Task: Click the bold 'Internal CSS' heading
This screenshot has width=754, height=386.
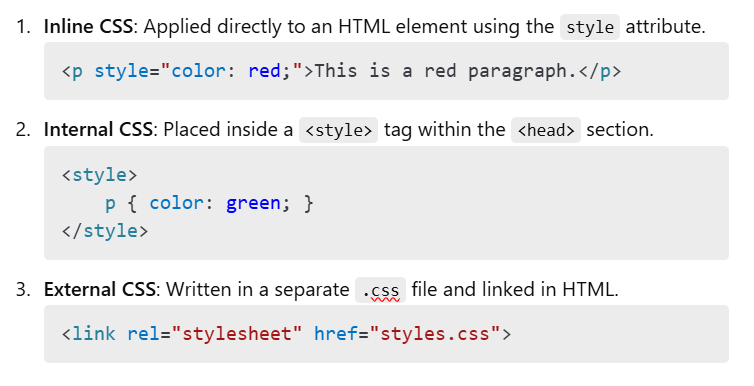Action: pyautogui.click(x=98, y=130)
